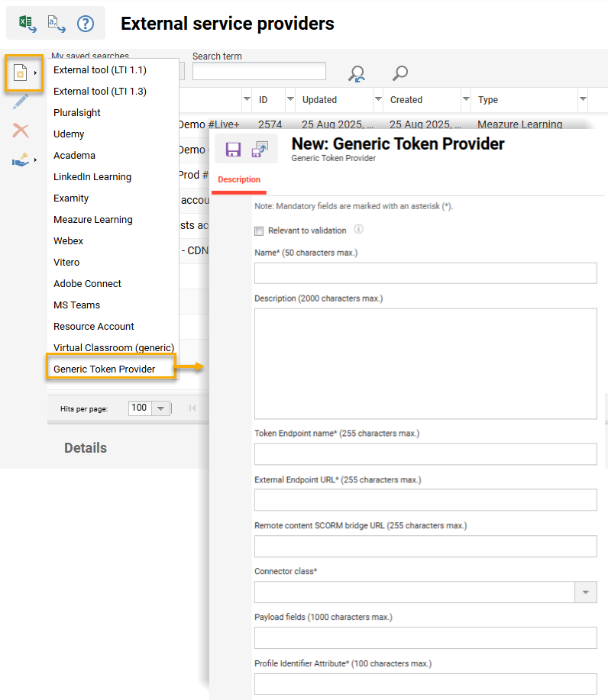Click the External Endpoint URL field
Screen dimensions: 608x700
pos(425,500)
